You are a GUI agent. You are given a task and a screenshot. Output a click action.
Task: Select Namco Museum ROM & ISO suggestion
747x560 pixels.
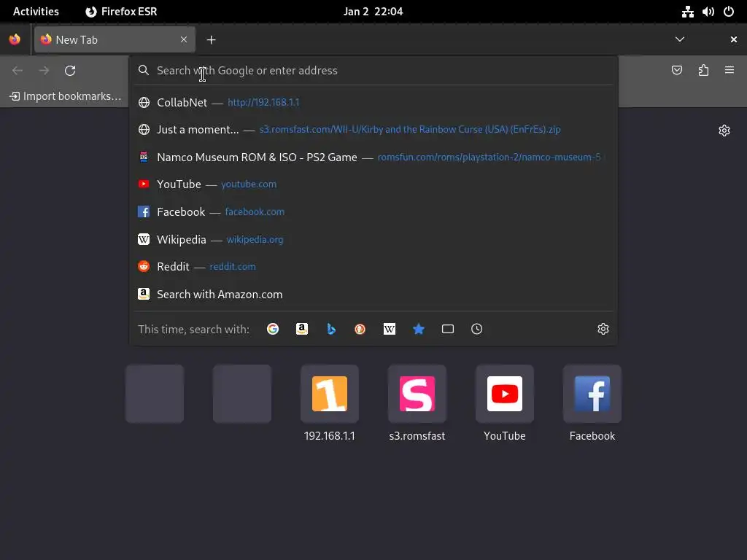click(373, 157)
